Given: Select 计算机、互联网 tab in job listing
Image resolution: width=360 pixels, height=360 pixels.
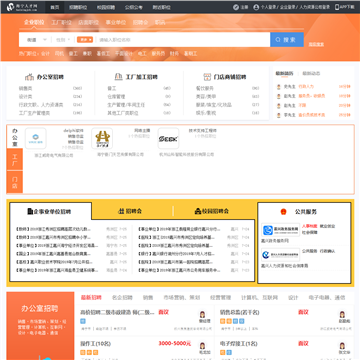Looking at the screenshot, I should pos(259,298).
